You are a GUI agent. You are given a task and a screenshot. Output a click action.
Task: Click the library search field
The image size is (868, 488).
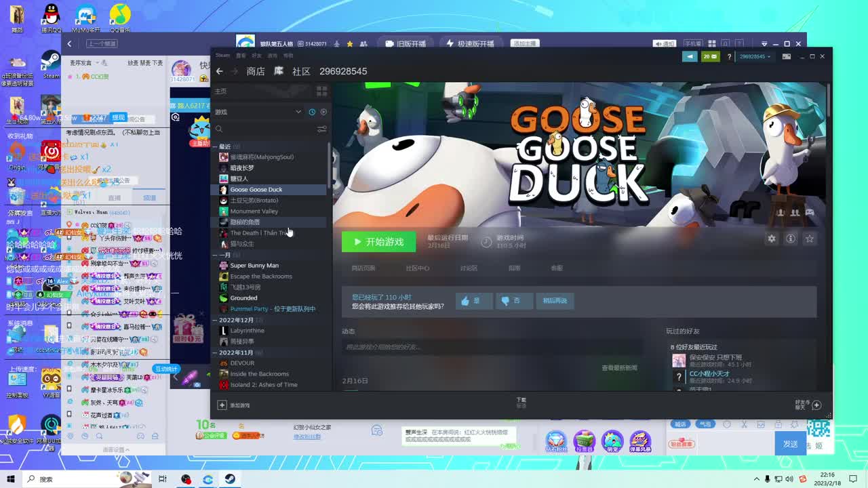tap(264, 129)
